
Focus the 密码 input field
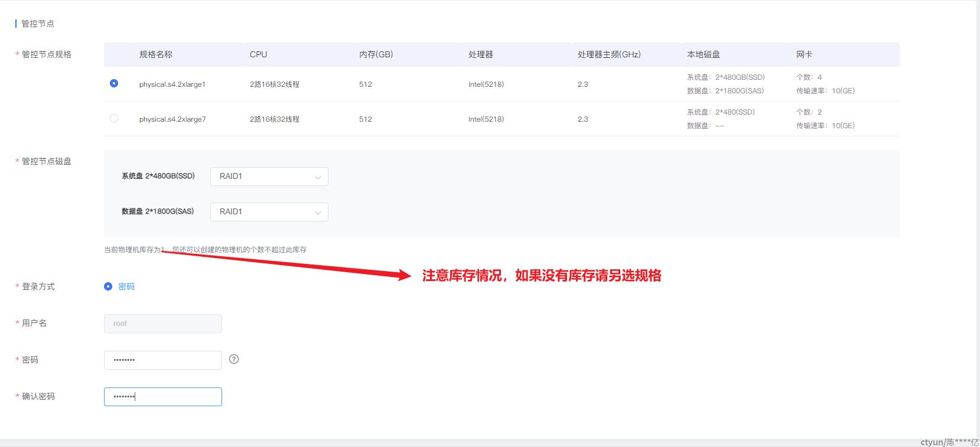[x=162, y=360]
